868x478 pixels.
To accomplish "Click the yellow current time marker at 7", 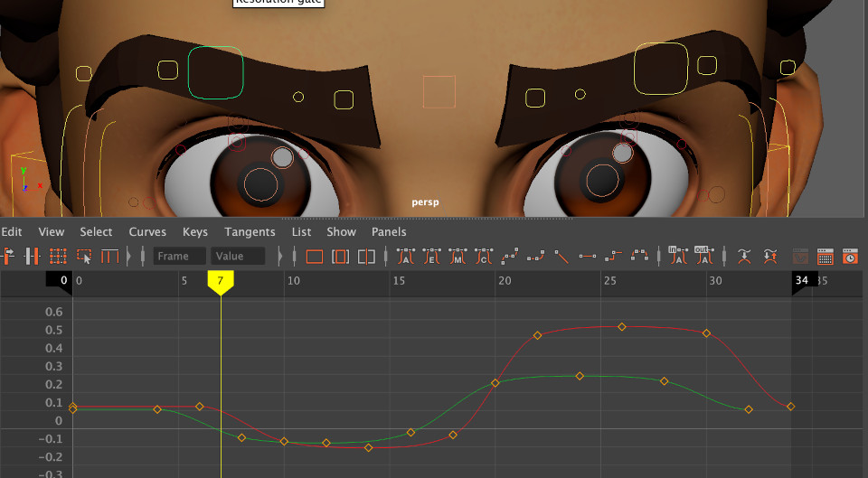I will click(x=221, y=282).
